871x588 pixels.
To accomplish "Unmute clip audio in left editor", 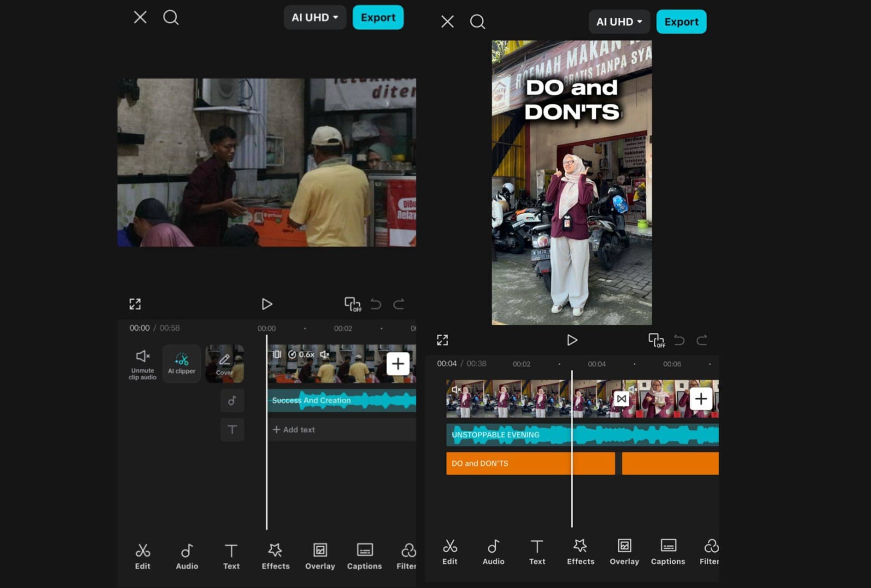I will pyautogui.click(x=142, y=363).
